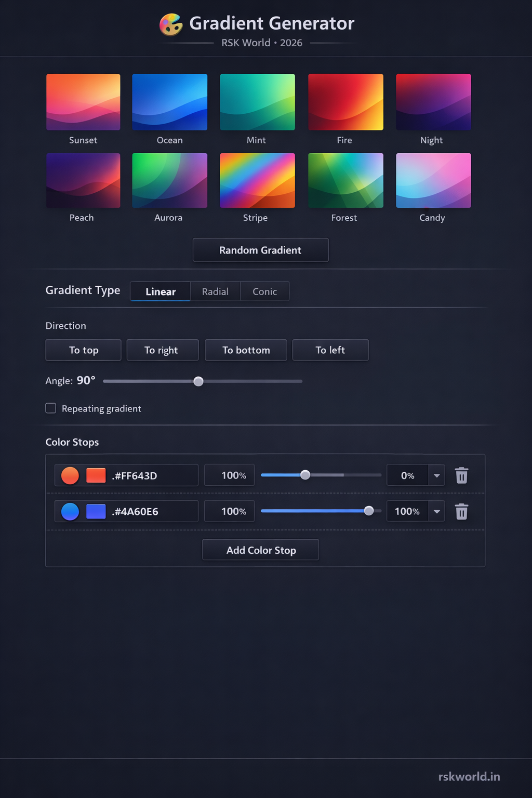Set gradient direction To top
The height and width of the screenshot is (798, 532).
[x=83, y=350]
